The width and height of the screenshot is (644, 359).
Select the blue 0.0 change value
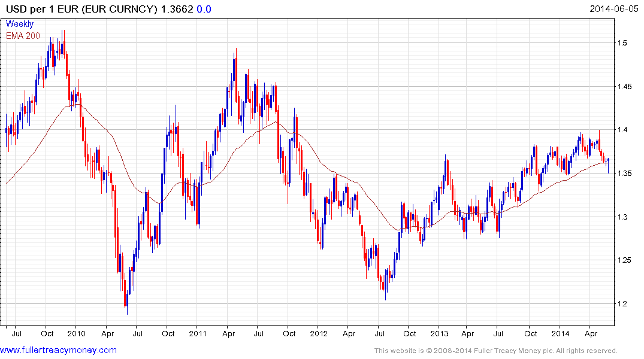tap(204, 9)
